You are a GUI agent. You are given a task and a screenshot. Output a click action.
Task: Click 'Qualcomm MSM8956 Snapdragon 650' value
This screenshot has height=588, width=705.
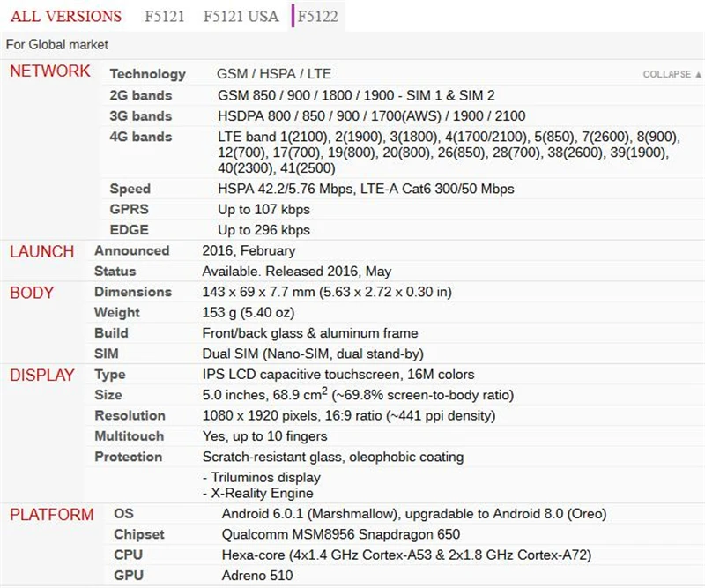tap(341, 534)
